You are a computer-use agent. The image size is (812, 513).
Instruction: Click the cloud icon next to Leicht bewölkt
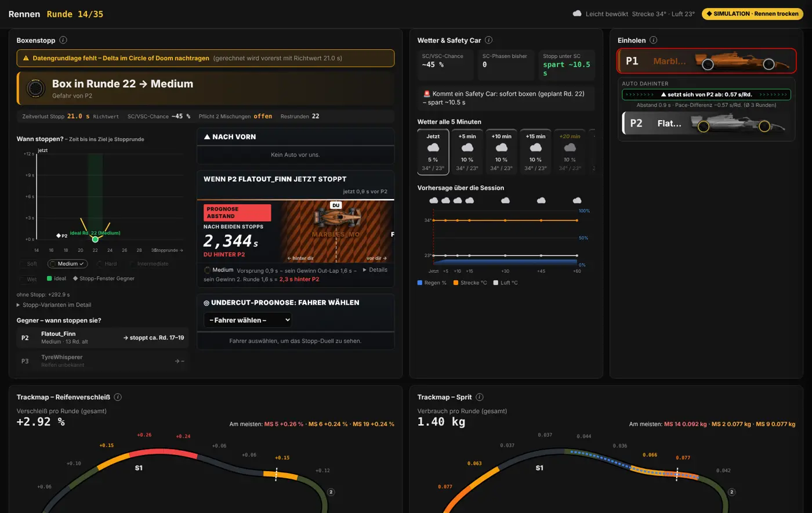(x=577, y=13)
